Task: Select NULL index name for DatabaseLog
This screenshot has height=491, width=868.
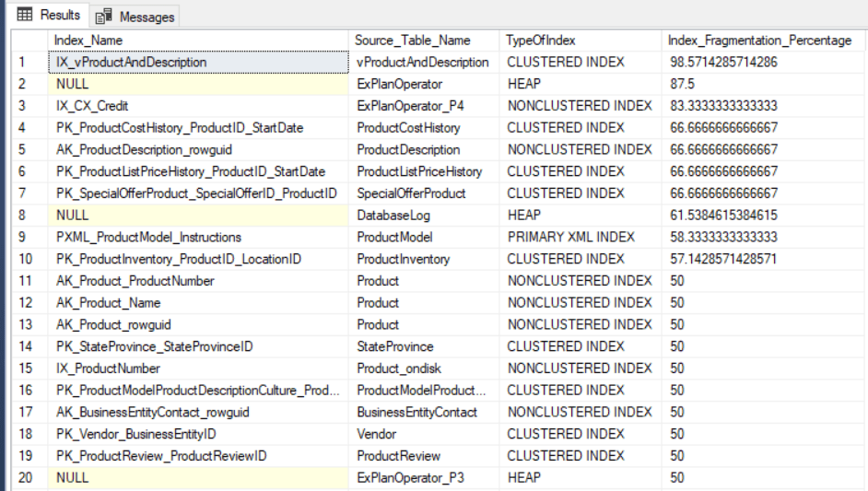Action: (x=198, y=216)
